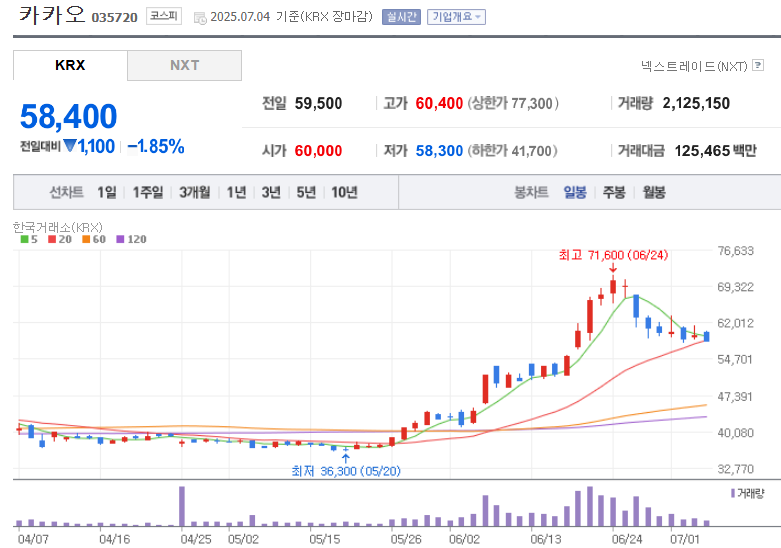Click the stock code 035720
Viewport: 781px width, 548px height.
(115, 17)
